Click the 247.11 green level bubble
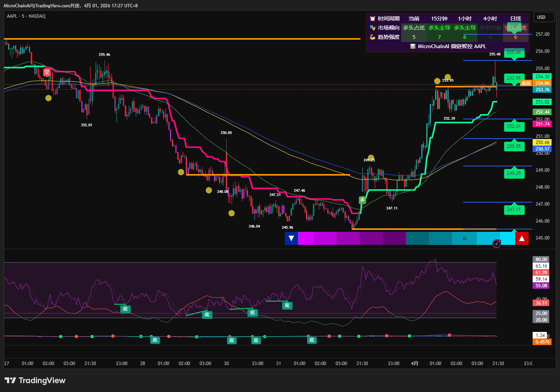The height and width of the screenshot is (392, 560). coord(514,209)
